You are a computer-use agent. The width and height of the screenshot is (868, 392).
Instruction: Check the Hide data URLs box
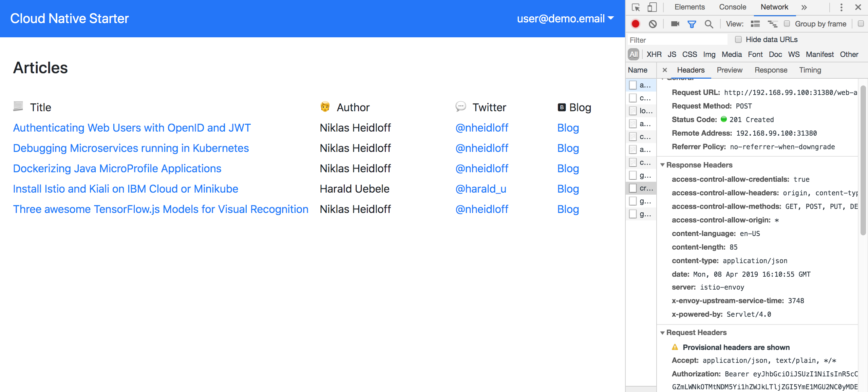pyautogui.click(x=738, y=39)
